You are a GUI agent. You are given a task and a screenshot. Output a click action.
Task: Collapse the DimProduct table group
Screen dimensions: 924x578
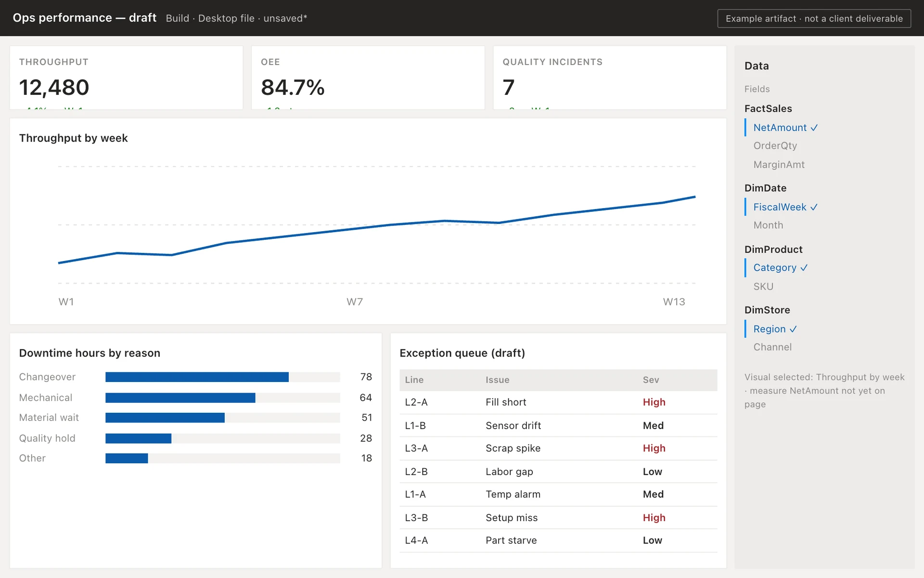pos(773,250)
